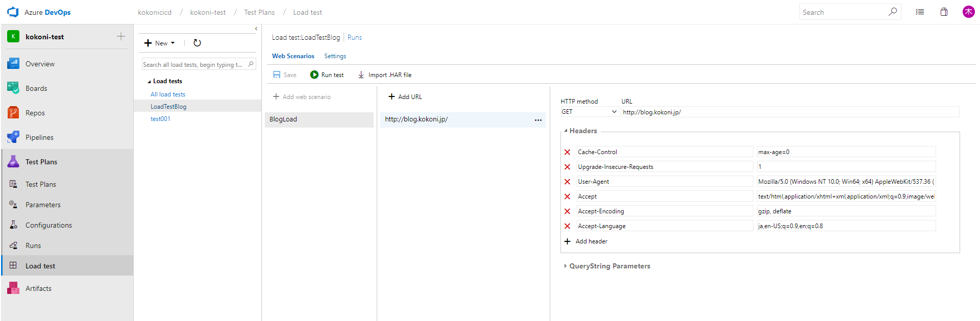Open the Artifacts sidebar icon
The height and width of the screenshot is (321, 980).
pyautogui.click(x=13, y=288)
